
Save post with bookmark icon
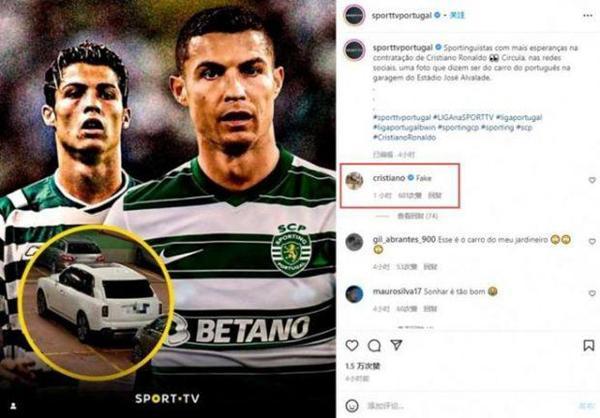(x=588, y=345)
